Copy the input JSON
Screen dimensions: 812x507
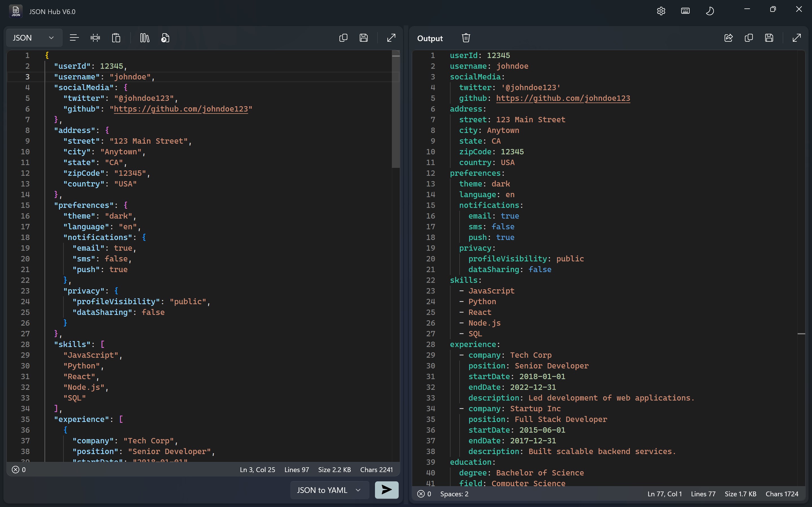point(343,37)
